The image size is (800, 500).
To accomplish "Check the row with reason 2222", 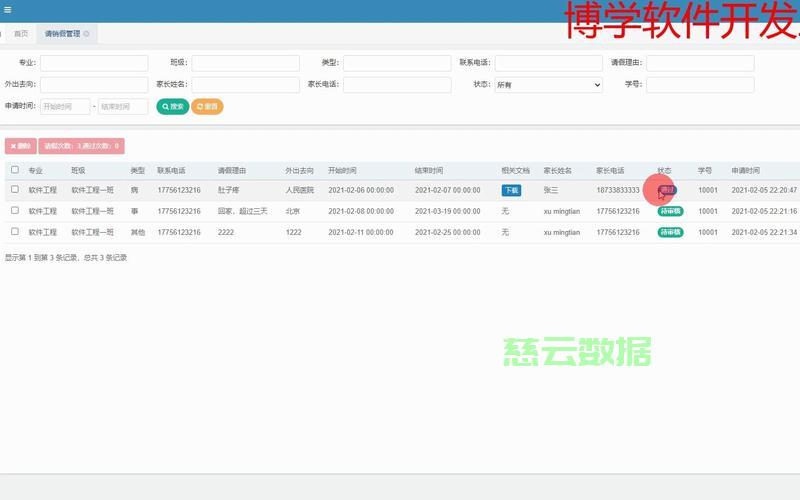I will (15, 232).
